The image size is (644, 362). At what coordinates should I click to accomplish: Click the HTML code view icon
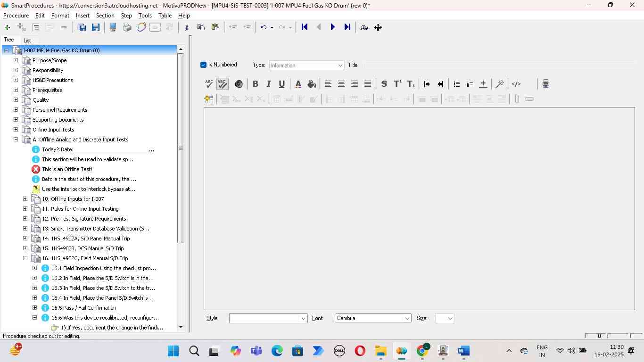pyautogui.click(x=516, y=84)
